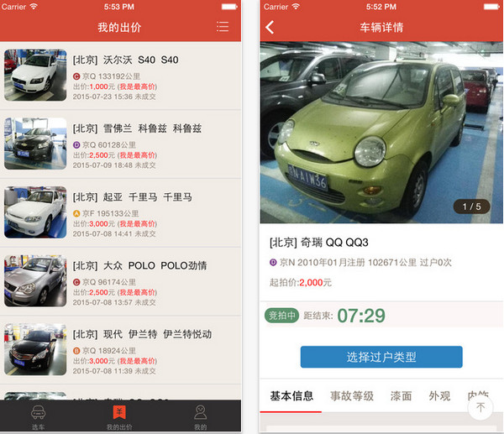The image size is (504, 434).
Task: Tap the WiFi icon in left status bar
Action: [x=34, y=7]
